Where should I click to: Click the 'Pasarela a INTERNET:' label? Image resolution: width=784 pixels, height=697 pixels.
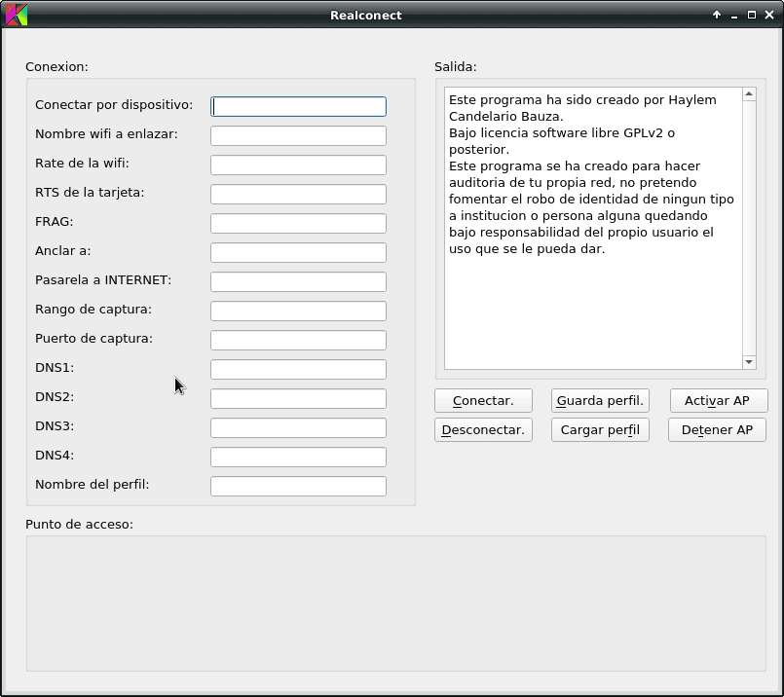pyautogui.click(x=103, y=279)
